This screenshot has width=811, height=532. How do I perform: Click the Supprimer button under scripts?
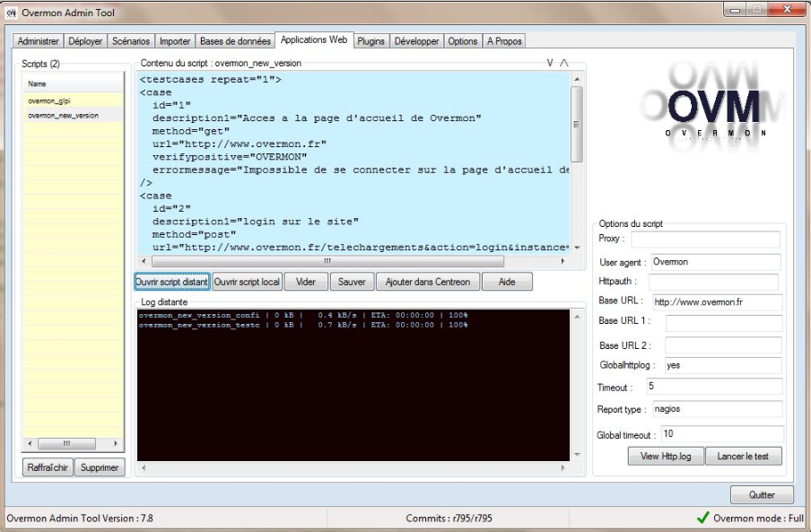pyautogui.click(x=99, y=467)
